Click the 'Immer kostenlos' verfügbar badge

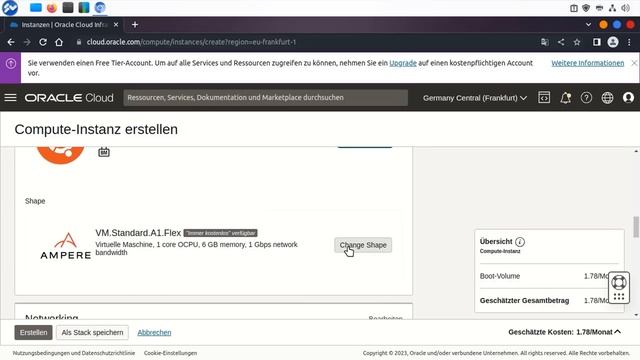[220, 233]
